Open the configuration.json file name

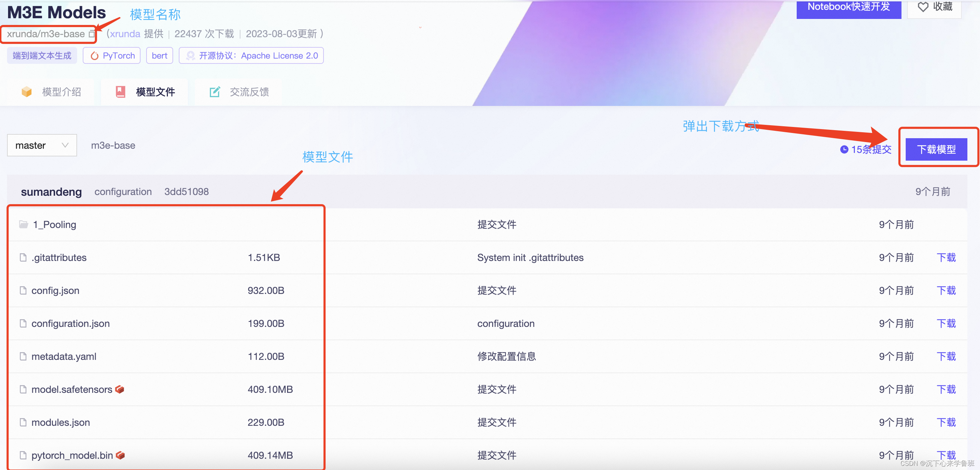[x=71, y=323]
